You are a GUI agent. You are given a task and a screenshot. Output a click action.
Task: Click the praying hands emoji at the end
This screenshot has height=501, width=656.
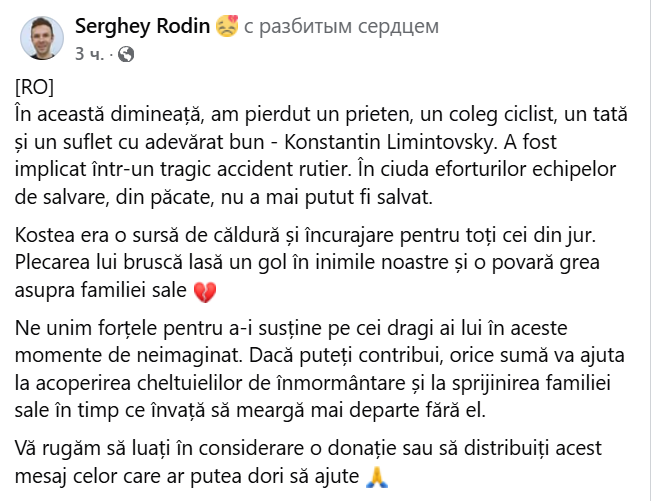(377, 475)
